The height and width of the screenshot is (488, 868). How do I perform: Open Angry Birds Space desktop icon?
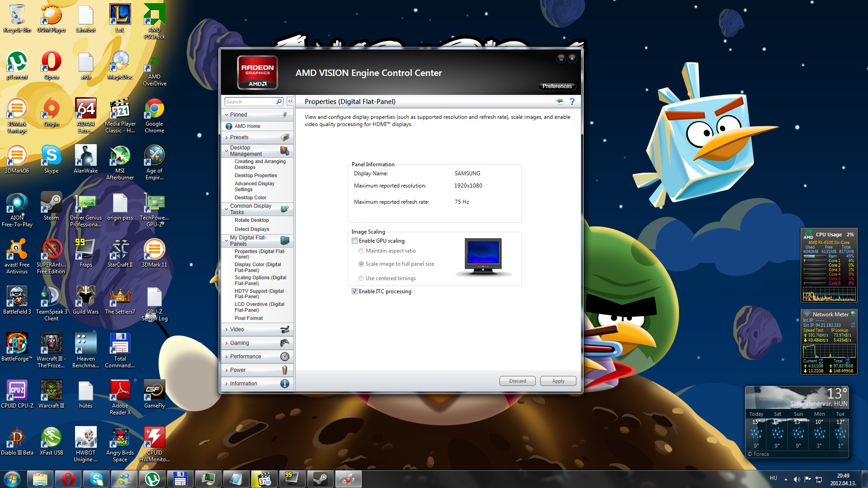(120, 445)
